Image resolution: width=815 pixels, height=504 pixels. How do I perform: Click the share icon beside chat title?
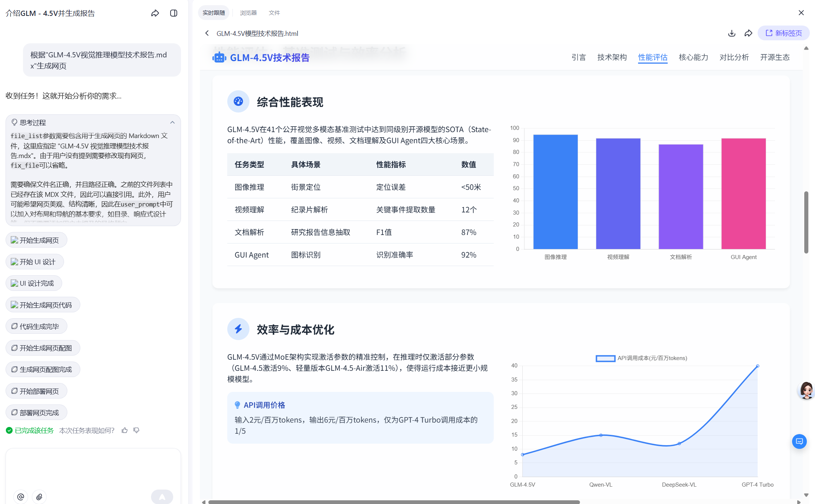tap(155, 13)
